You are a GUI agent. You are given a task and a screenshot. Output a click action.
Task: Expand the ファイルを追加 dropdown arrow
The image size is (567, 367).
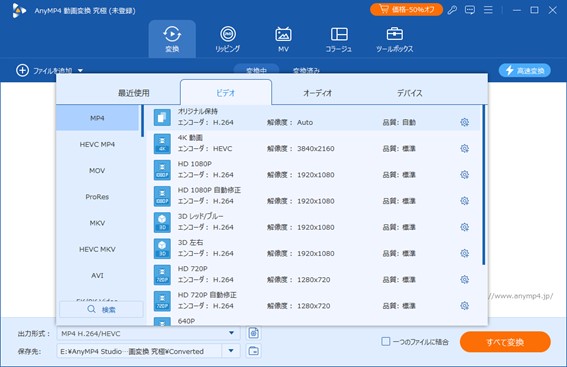tap(80, 71)
